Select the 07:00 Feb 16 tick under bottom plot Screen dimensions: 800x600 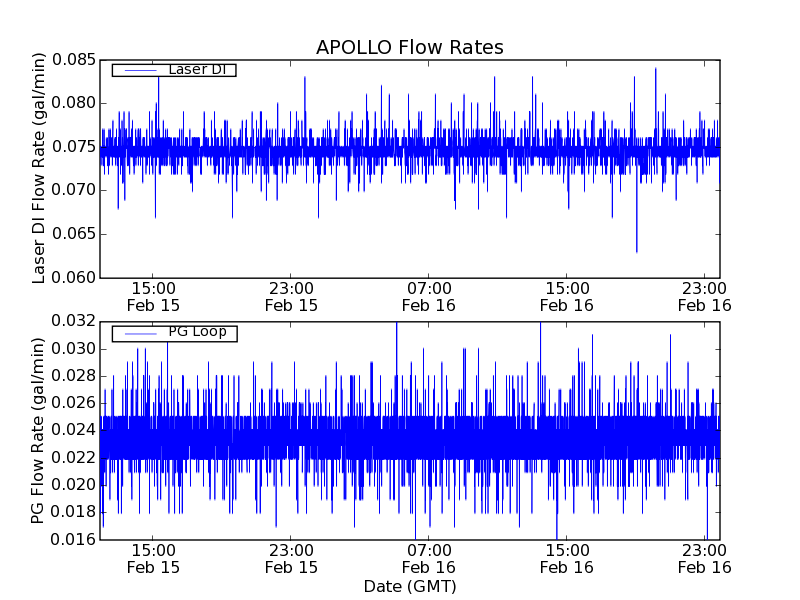pos(429,558)
